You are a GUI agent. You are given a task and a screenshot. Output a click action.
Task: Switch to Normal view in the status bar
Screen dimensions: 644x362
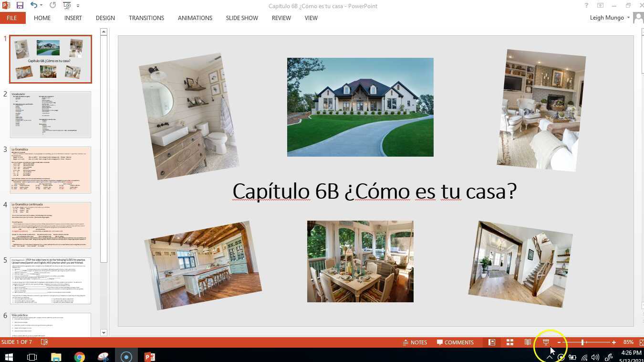[491, 342]
